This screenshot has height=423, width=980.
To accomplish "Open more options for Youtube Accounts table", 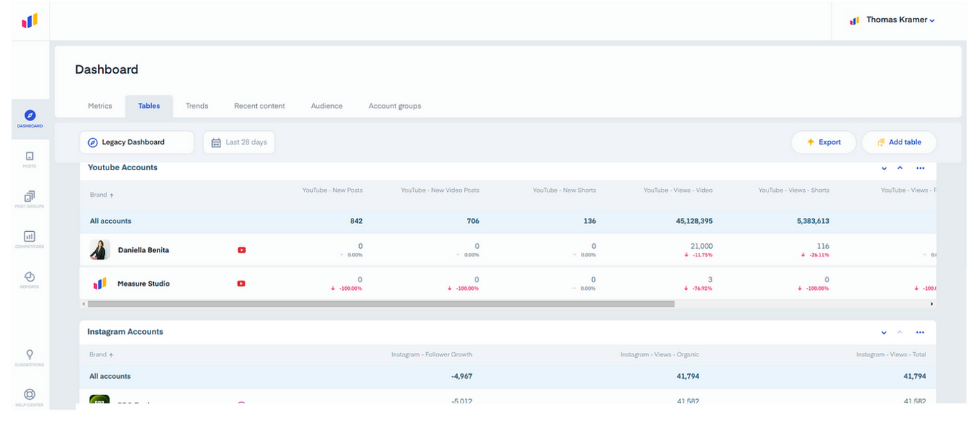I will point(920,168).
